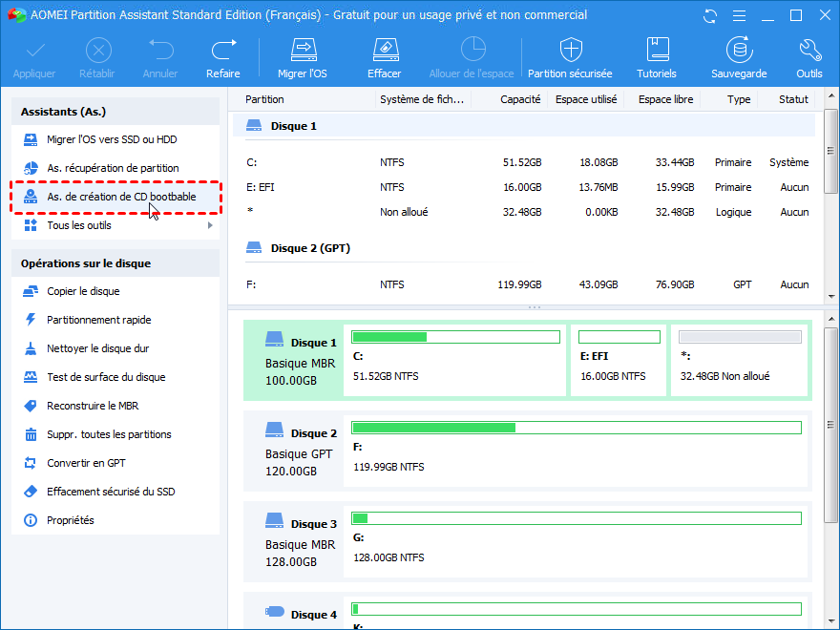Select E: EFI 16.00GB partition block

tap(619, 361)
